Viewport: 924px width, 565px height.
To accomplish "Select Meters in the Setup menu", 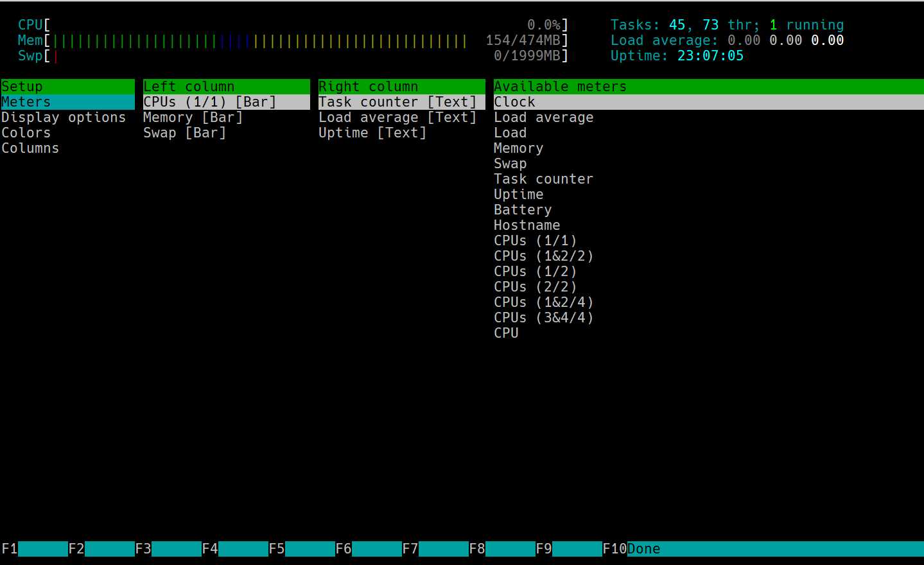I will [67, 102].
